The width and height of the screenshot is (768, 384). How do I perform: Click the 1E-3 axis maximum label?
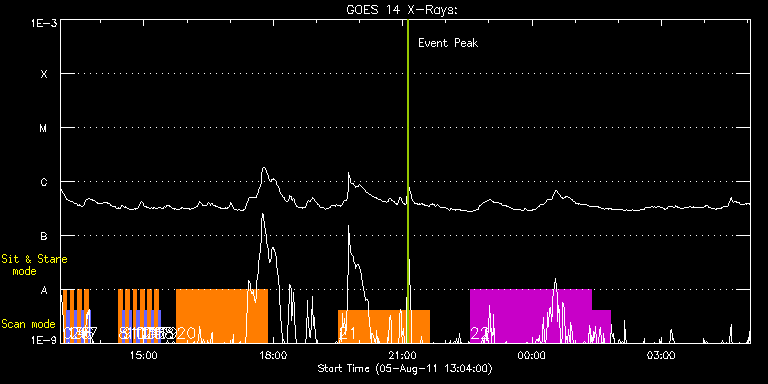44,23
